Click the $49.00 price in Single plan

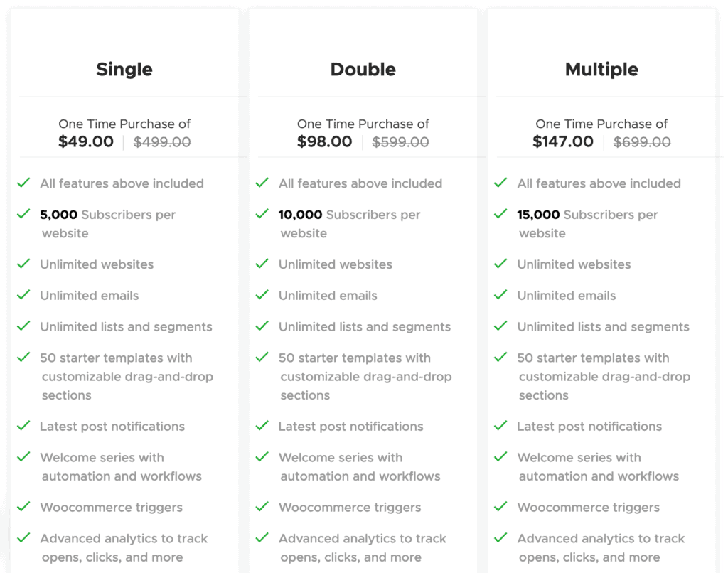(86, 141)
